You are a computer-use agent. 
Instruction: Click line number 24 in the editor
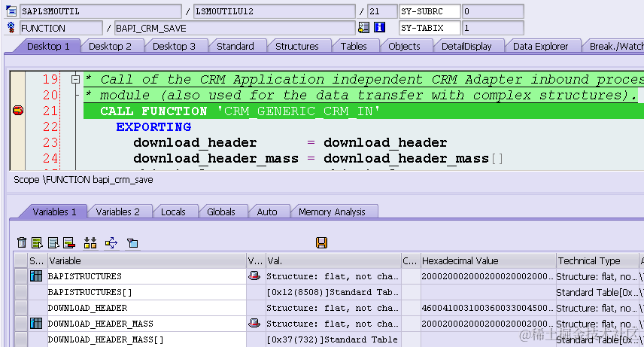click(x=51, y=158)
